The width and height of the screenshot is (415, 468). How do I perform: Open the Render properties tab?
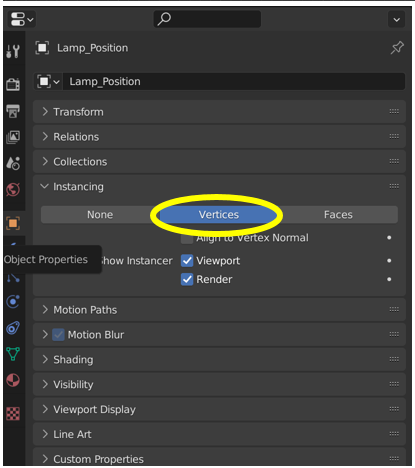click(x=13, y=84)
